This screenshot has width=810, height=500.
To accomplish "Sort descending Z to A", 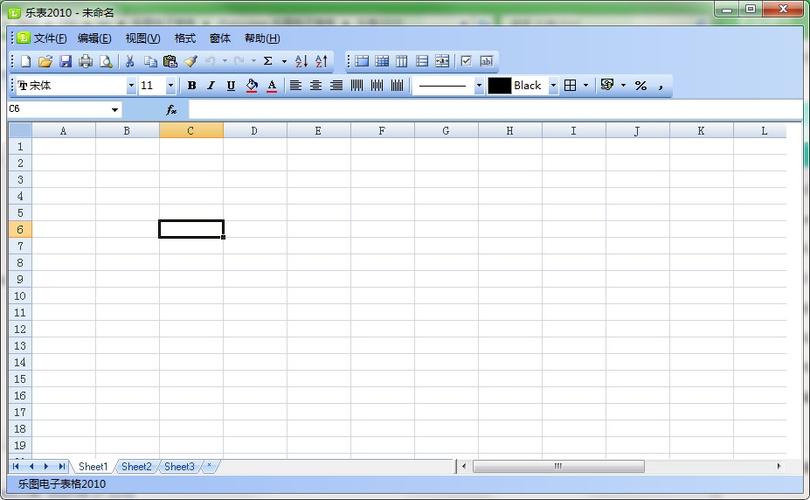I will pyautogui.click(x=321, y=61).
